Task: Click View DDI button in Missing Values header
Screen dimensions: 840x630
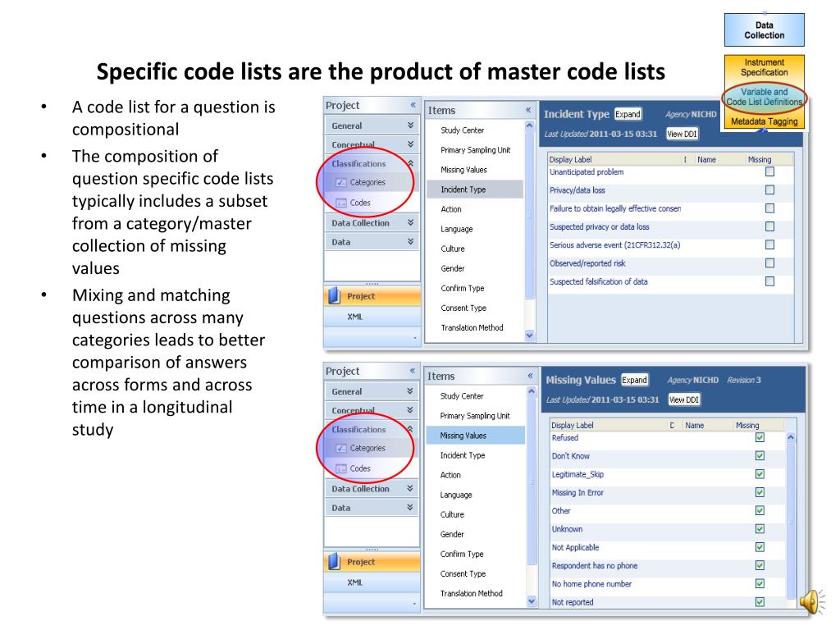Action: point(684,399)
